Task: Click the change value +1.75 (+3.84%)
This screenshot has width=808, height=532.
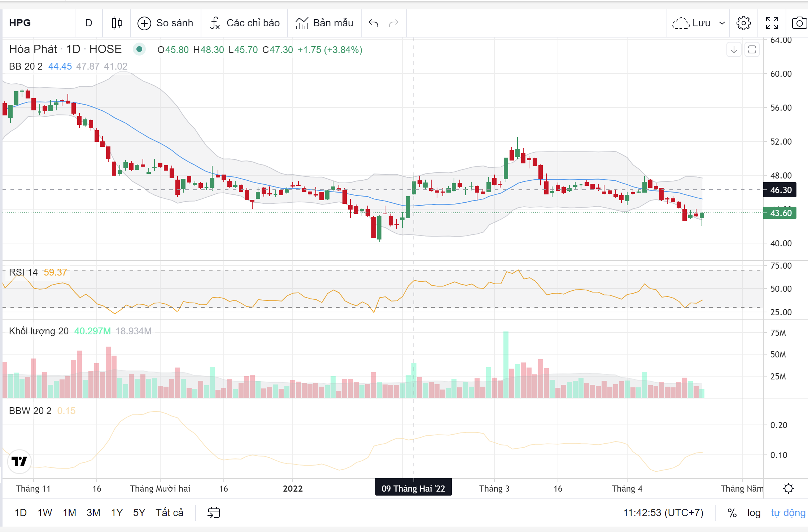Action: (330, 50)
